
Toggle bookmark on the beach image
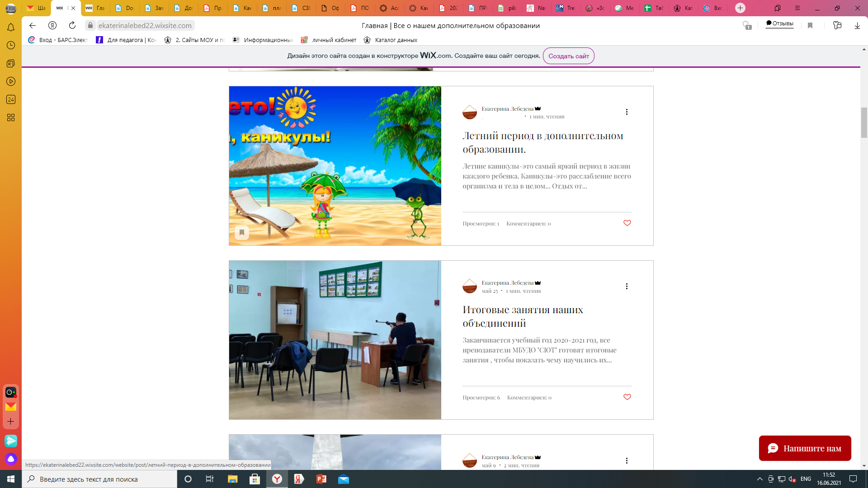(242, 232)
